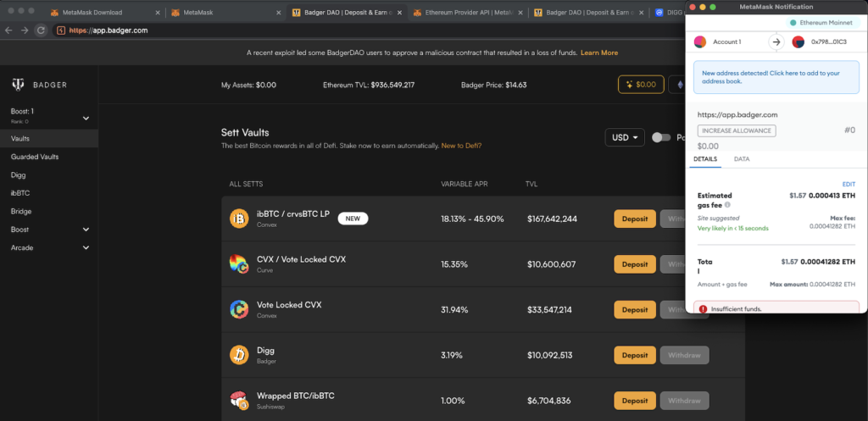
Task: Open Vaults in the sidebar
Action: pyautogui.click(x=49, y=138)
